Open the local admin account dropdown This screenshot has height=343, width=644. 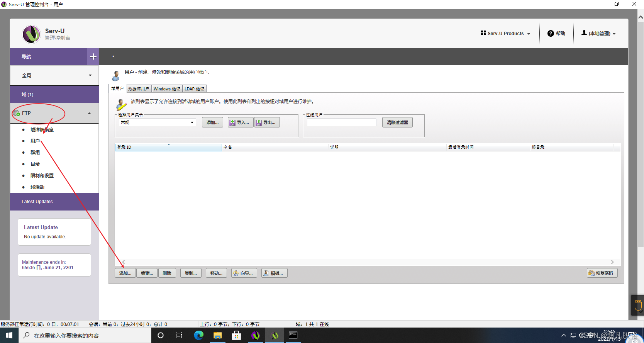click(x=598, y=34)
